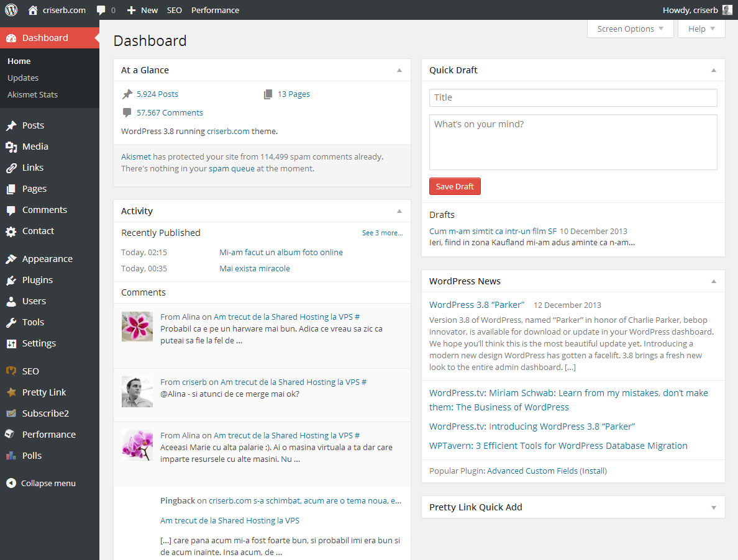738x560 pixels.
Task: Click the home icon beside criserb.com
Action: click(x=32, y=10)
